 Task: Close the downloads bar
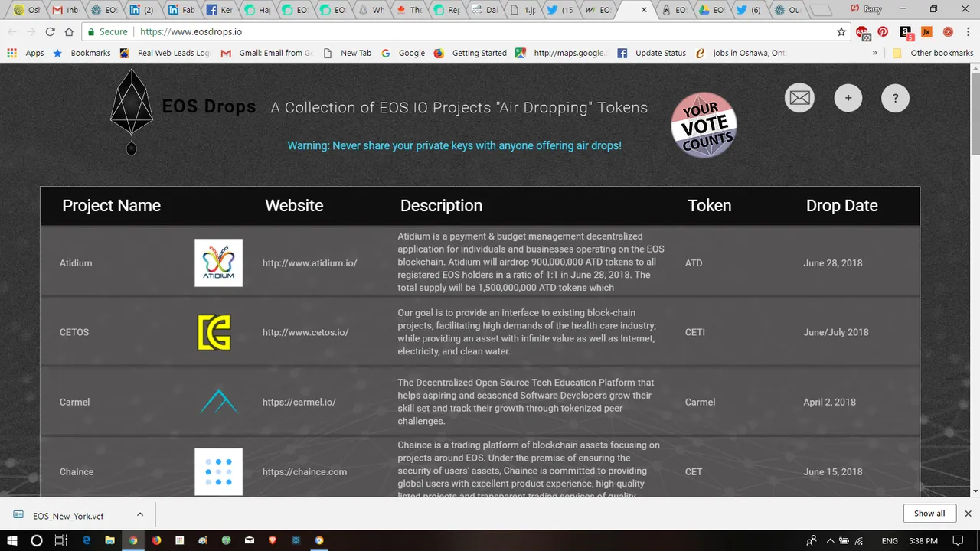coord(968,514)
